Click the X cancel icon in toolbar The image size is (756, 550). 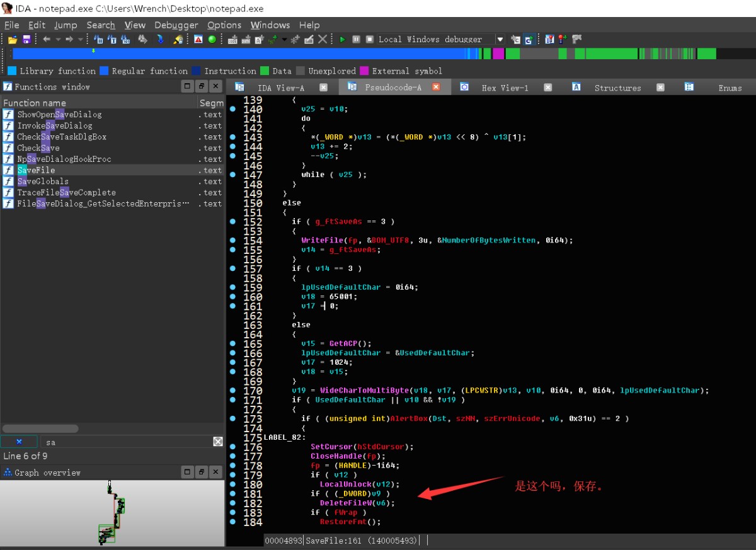pos(323,39)
